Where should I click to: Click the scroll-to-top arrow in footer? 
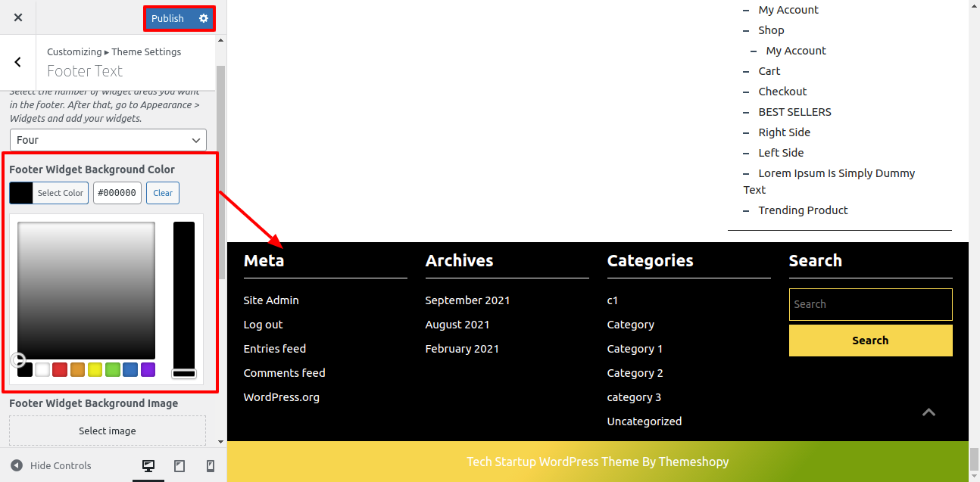929,412
